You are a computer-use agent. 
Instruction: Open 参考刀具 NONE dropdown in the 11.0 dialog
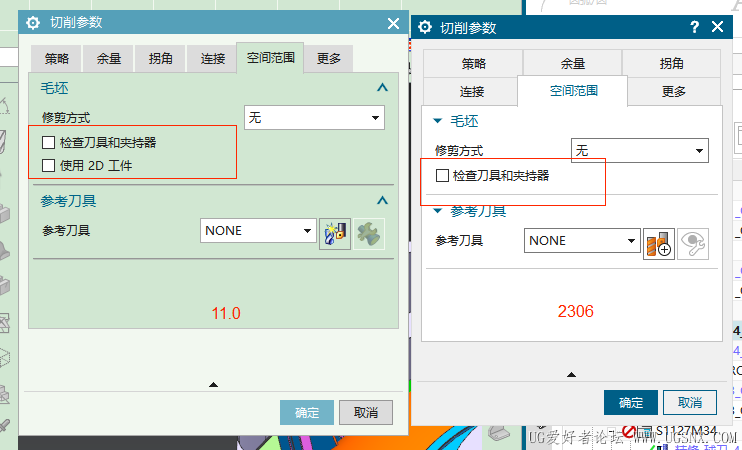[258, 230]
